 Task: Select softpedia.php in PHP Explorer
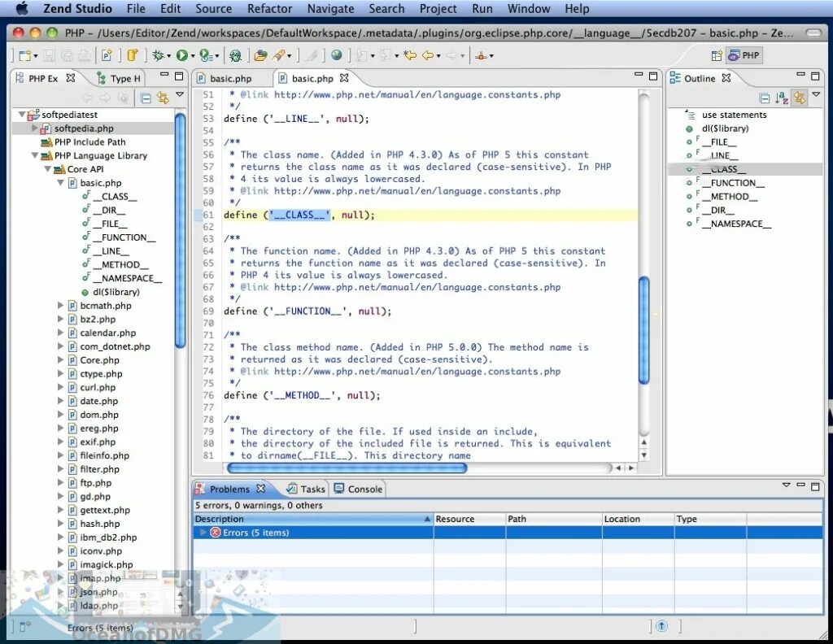(84, 128)
